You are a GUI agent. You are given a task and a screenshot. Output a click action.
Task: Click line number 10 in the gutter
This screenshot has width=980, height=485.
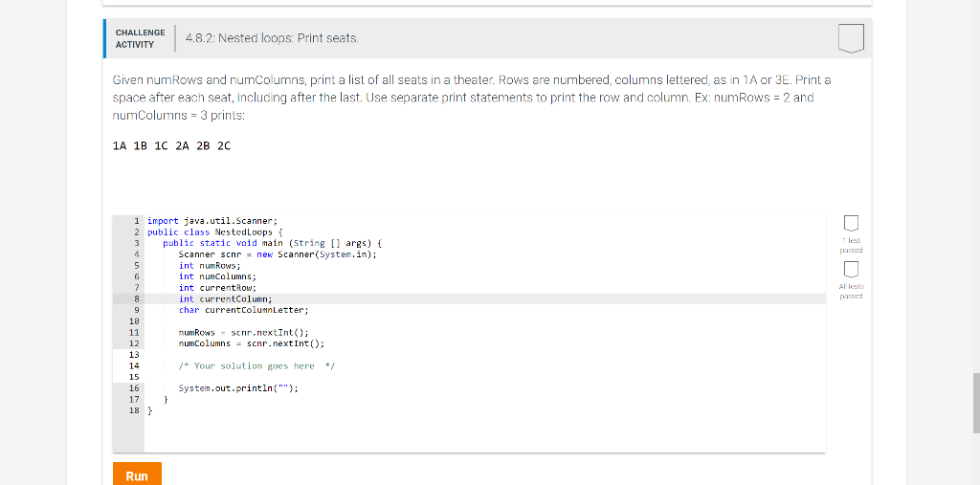click(133, 320)
